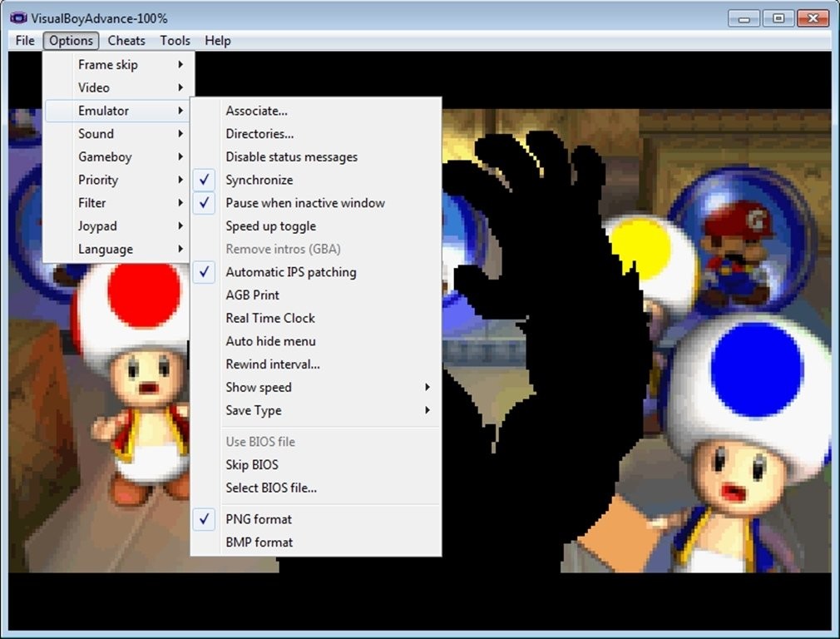
Task: Expand the Sound submenu
Action: [116, 133]
